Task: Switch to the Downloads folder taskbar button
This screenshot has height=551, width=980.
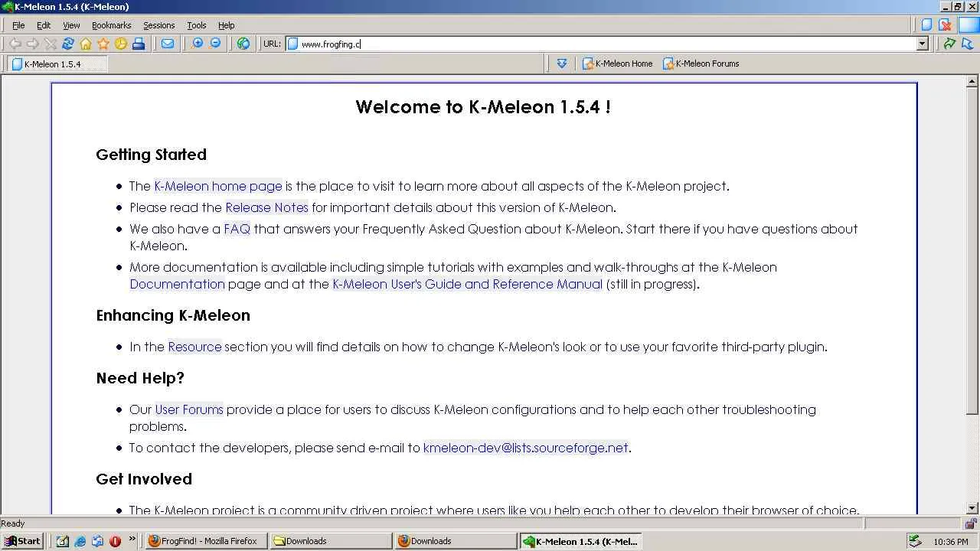Action: (331, 541)
